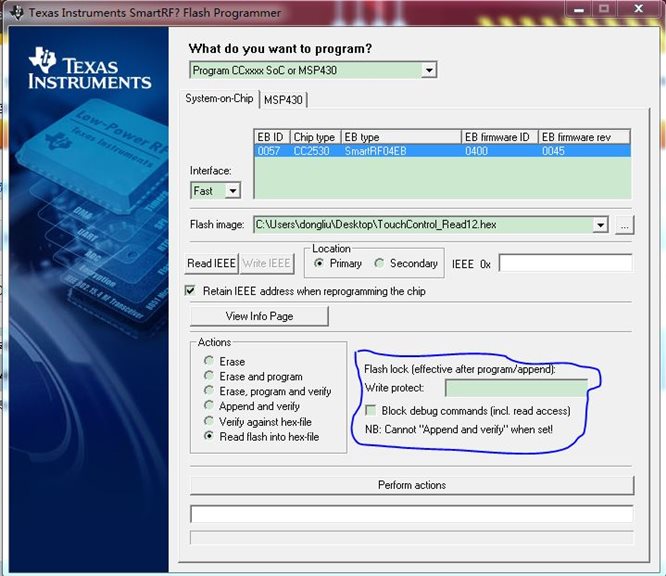Select Primary location radio button
This screenshot has height=576, width=666.
(x=319, y=263)
